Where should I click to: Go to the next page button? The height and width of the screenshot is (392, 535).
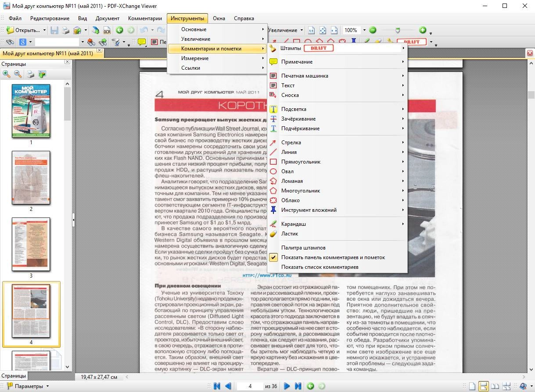tap(287, 386)
